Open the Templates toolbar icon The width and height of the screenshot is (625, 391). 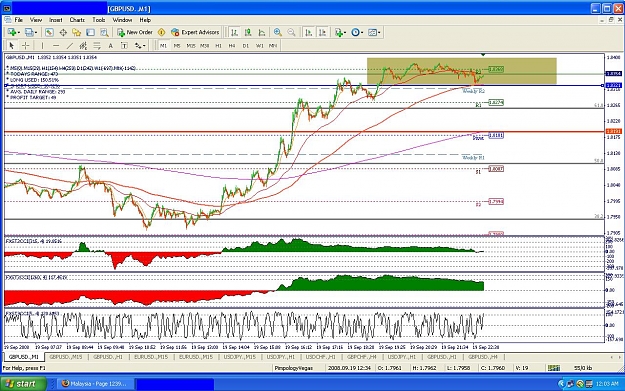pos(372,32)
